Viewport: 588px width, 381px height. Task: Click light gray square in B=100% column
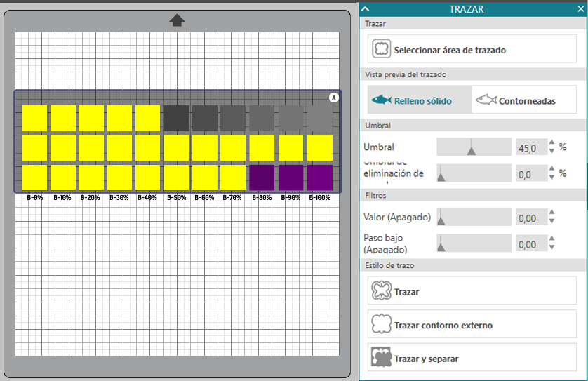[x=320, y=118]
